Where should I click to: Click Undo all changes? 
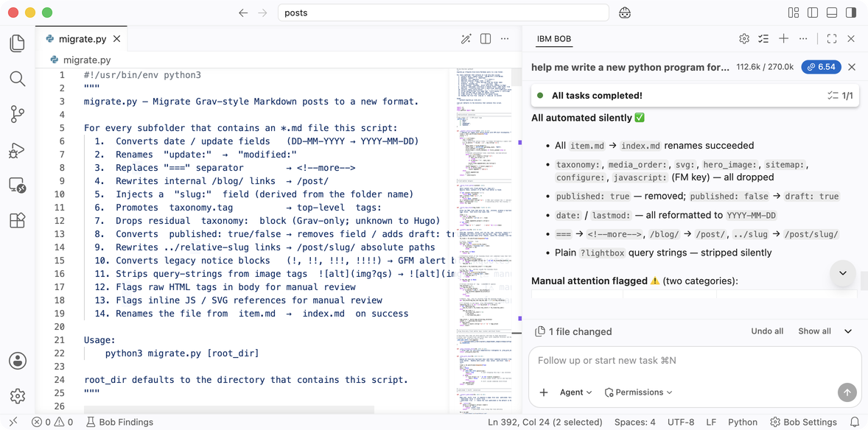point(767,331)
